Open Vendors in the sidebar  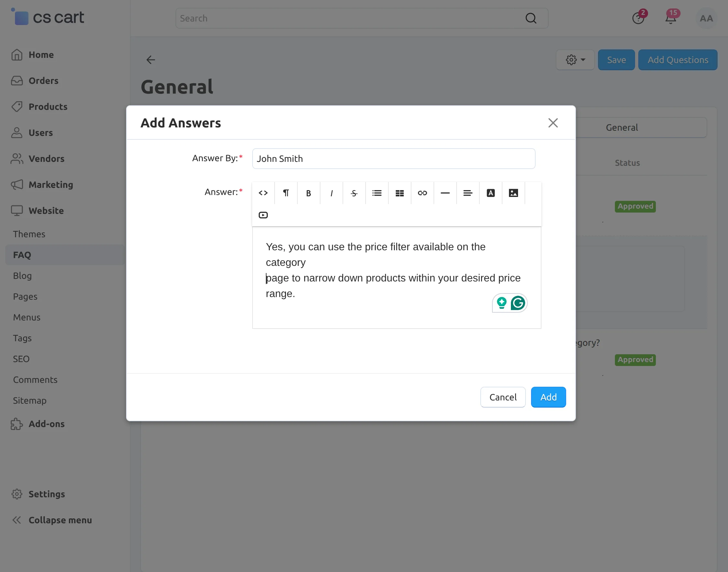pyautogui.click(x=37, y=159)
